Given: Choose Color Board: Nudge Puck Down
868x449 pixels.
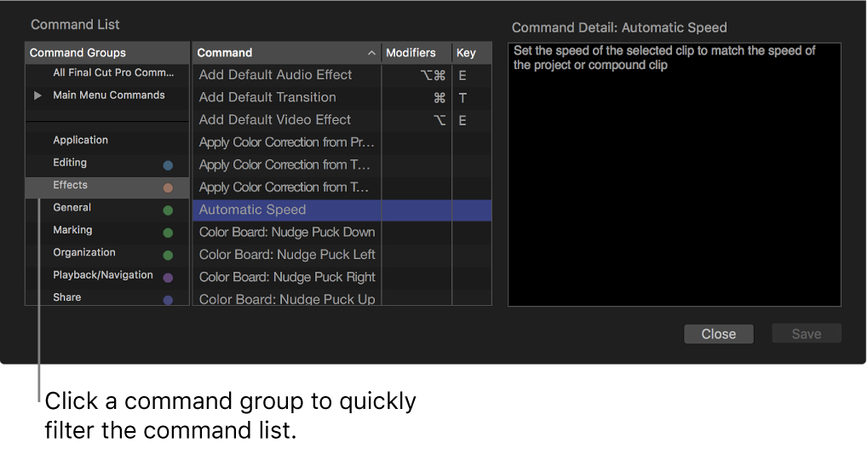Looking at the screenshot, I should coord(287,232).
